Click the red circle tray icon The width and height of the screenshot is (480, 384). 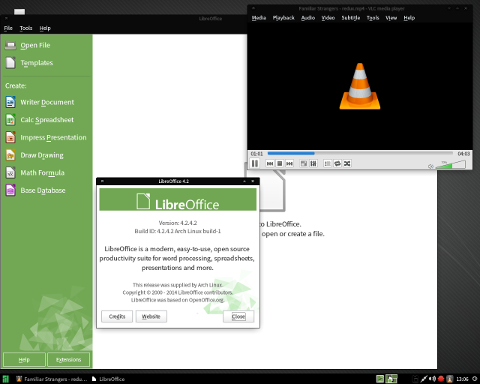441,379
